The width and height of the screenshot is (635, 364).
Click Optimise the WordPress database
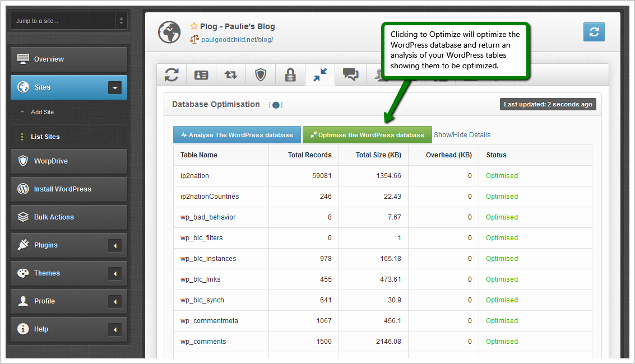click(367, 134)
